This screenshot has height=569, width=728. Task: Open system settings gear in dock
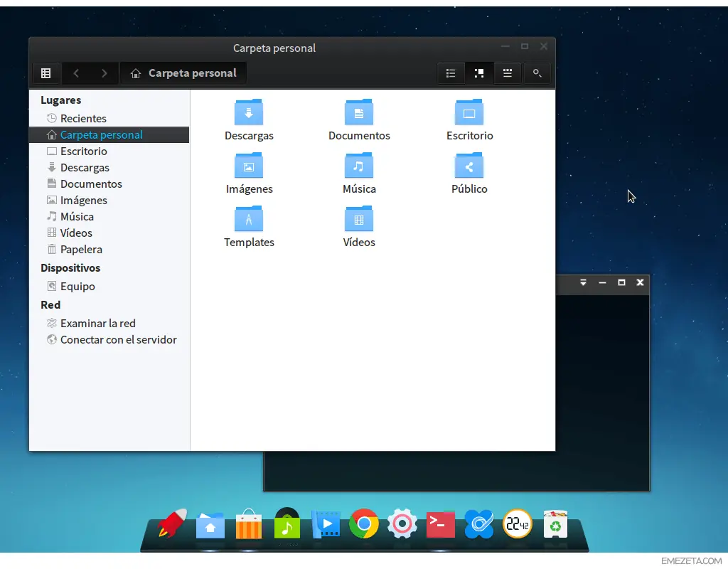click(x=402, y=524)
